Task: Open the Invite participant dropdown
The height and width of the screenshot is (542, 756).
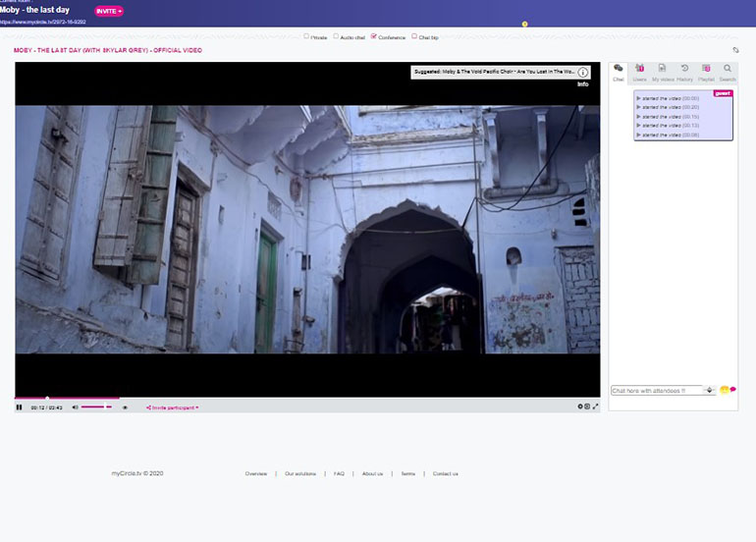Action: [173, 407]
